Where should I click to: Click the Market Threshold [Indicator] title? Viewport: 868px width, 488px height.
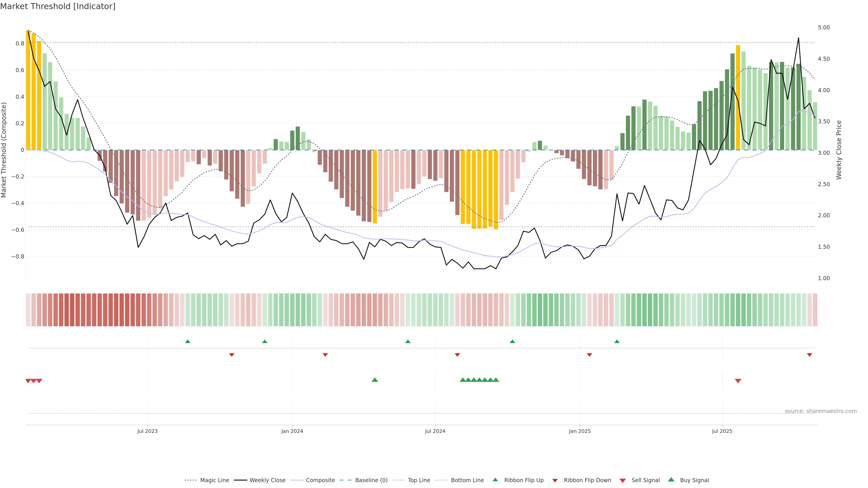[58, 6]
